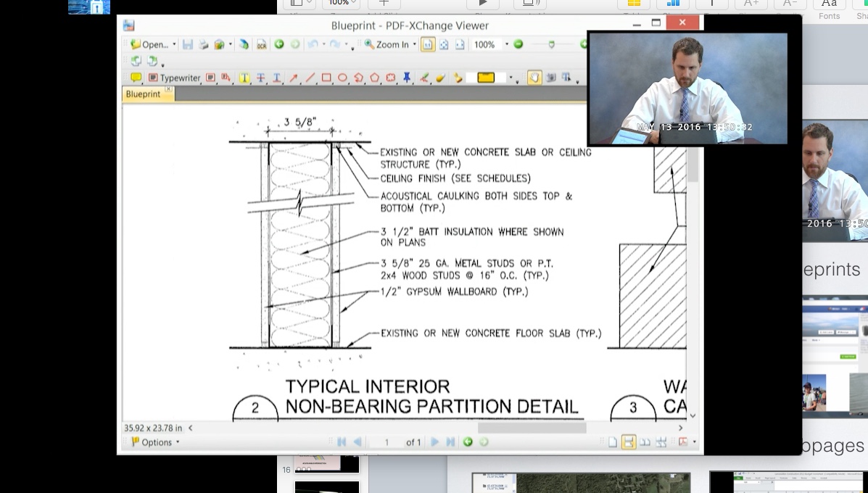The image size is (868, 493).
Task: Click the OCR pages icon
Action: pyautogui.click(x=261, y=44)
